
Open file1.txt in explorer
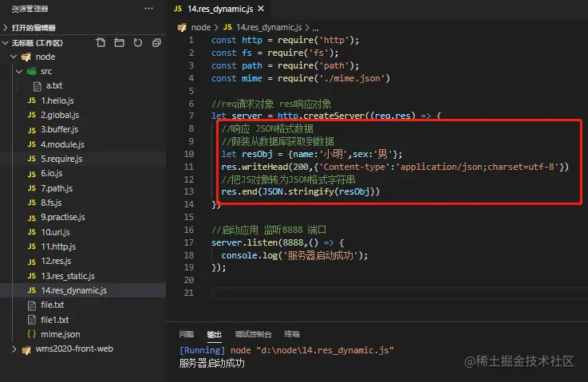point(55,320)
